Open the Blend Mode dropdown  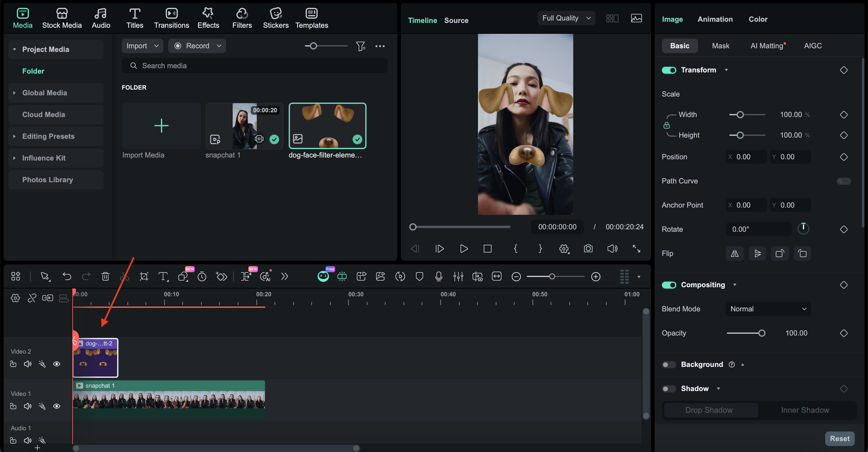click(768, 309)
